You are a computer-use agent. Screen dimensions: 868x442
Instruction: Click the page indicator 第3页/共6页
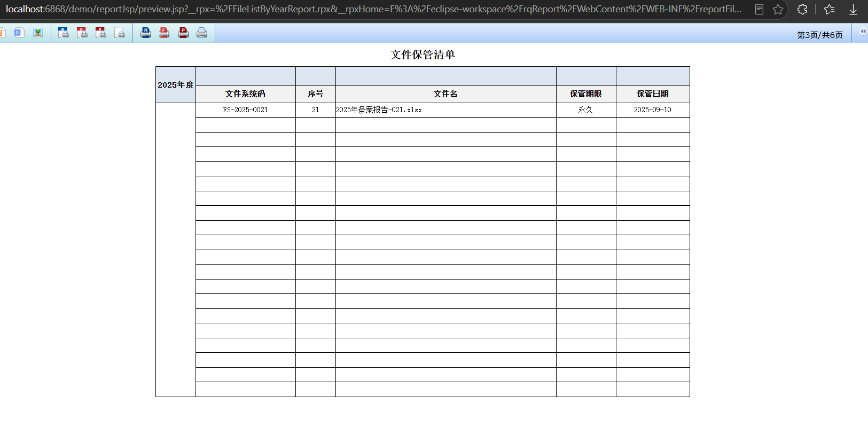tap(820, 35)
